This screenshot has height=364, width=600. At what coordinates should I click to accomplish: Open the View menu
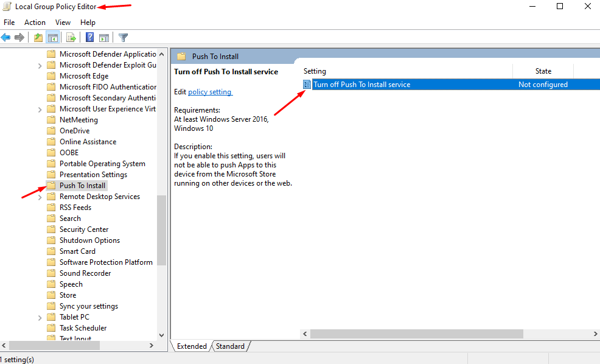[x=63, y=23]
